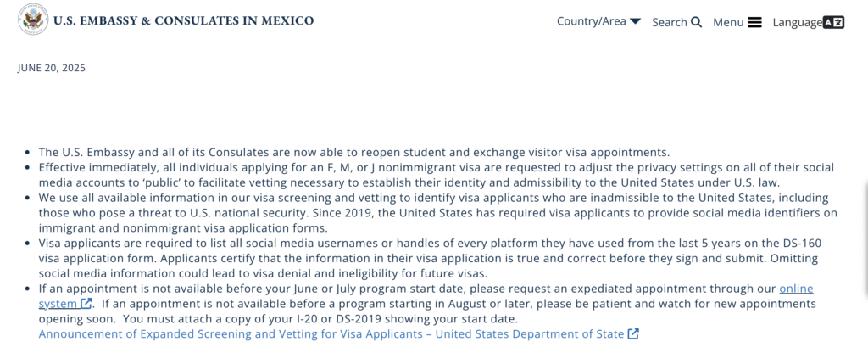Click external-link icon beside "system"
The image size is (868, 353).
point(86,304)
